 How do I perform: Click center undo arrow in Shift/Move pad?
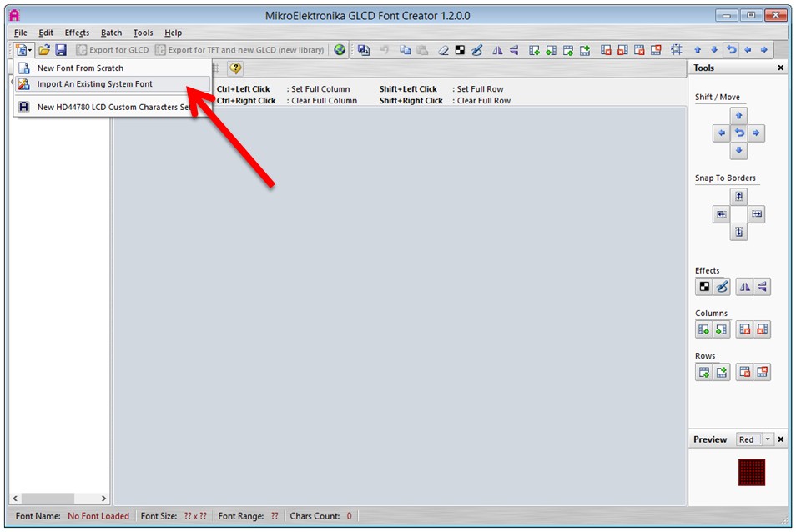(738, 133)
